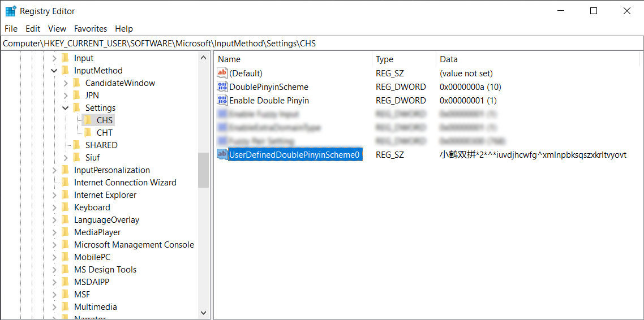Click UserDefinedDoublePinyinScheme0 string icon
The image size is (644, 320).
click(222, 155)
